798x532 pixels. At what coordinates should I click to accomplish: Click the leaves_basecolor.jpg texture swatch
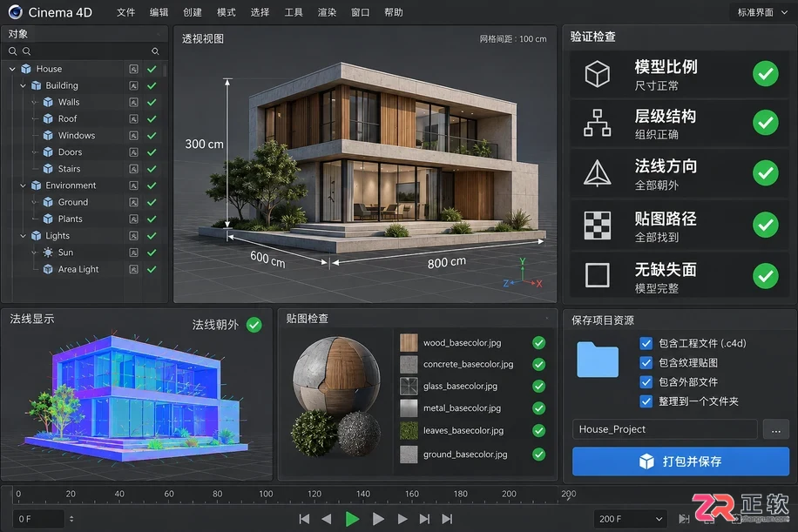pyautogui.click(x=409, y=431)
